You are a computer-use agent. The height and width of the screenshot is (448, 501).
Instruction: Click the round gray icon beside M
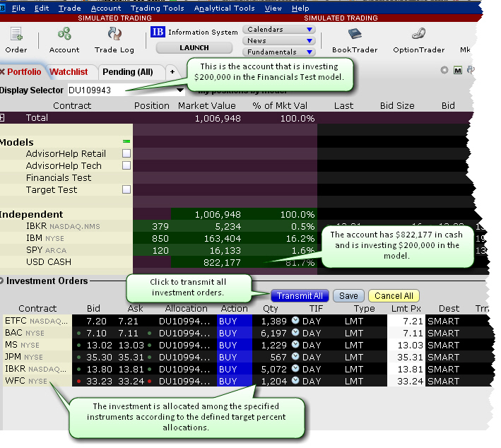click(444, 70)
